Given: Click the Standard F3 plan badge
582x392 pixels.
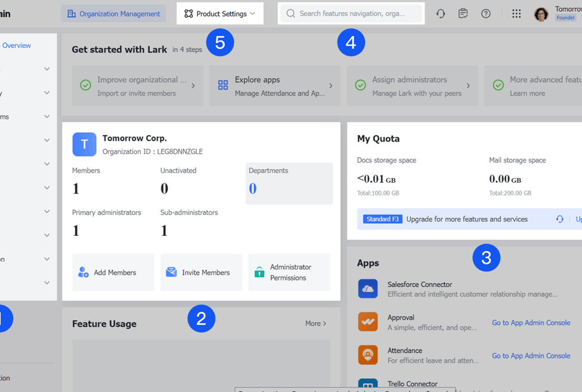Looking at the screenshot, I should [383, 219].
